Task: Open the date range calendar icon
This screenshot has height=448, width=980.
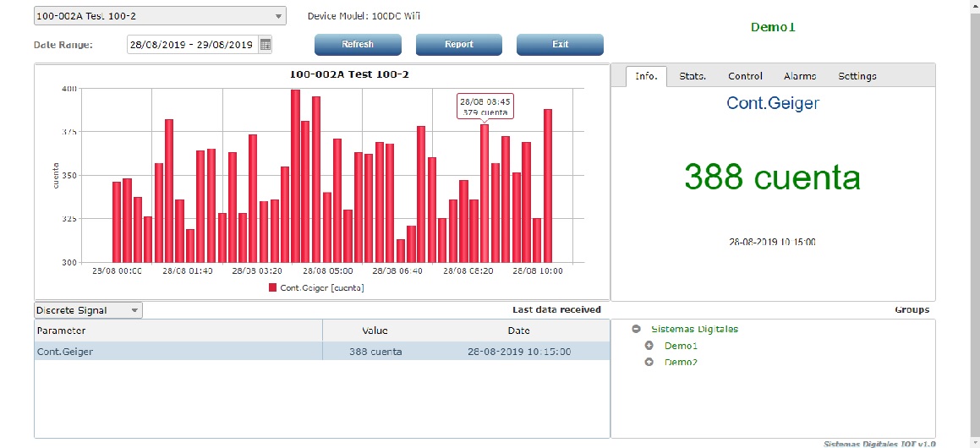Action: 266,45
